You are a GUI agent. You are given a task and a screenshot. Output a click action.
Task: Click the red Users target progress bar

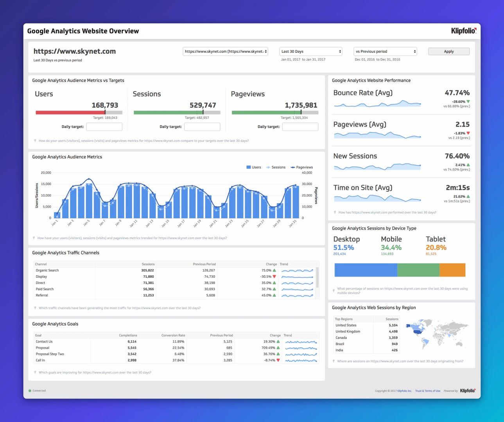tap(70, 113)
